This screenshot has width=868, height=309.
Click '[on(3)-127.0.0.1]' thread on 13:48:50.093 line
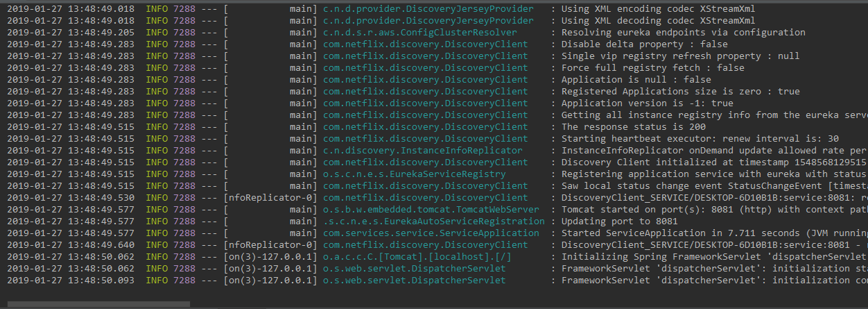[x=270, y=281]
